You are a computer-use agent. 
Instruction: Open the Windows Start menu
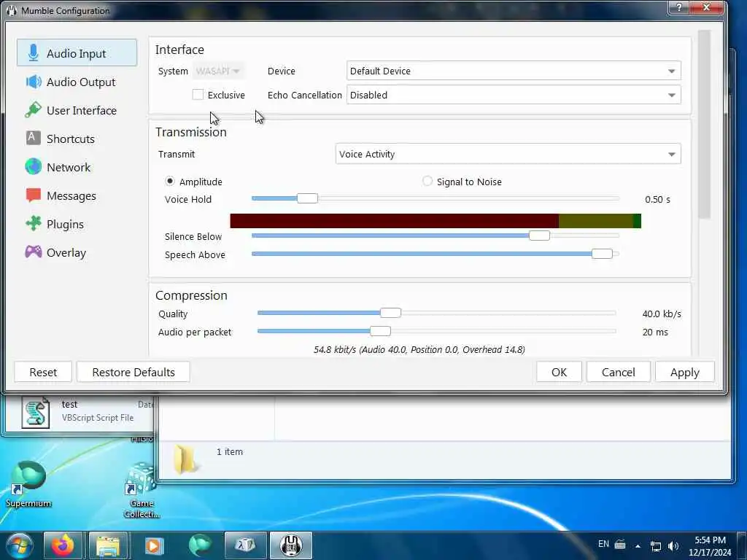[19, 545]
